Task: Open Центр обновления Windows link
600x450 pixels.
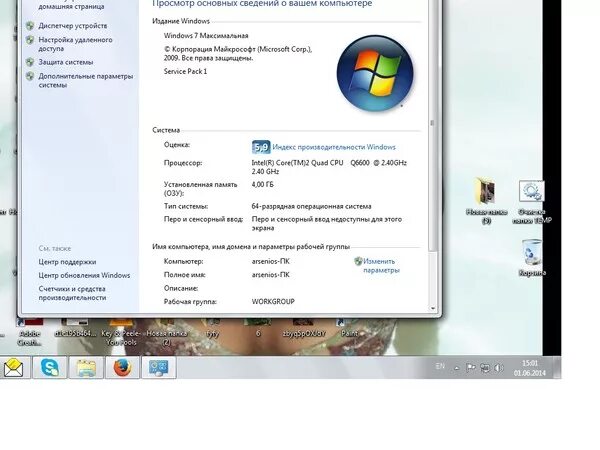Action: (x=84, y=276)
